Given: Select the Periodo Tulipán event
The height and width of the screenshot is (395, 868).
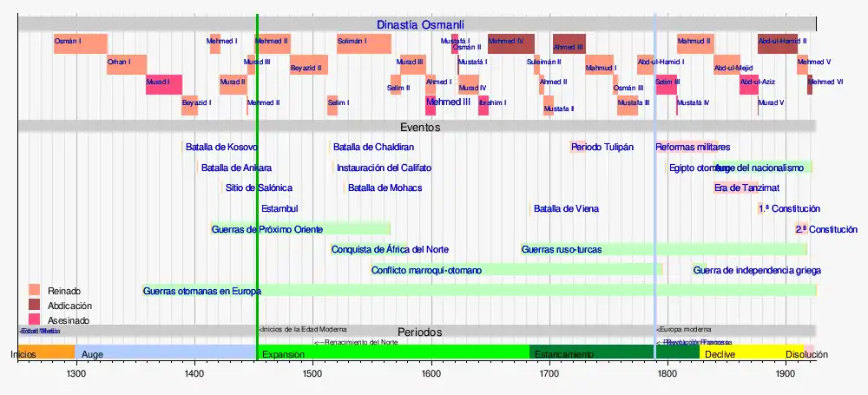Looking at the screenshot, I should 602,147.
